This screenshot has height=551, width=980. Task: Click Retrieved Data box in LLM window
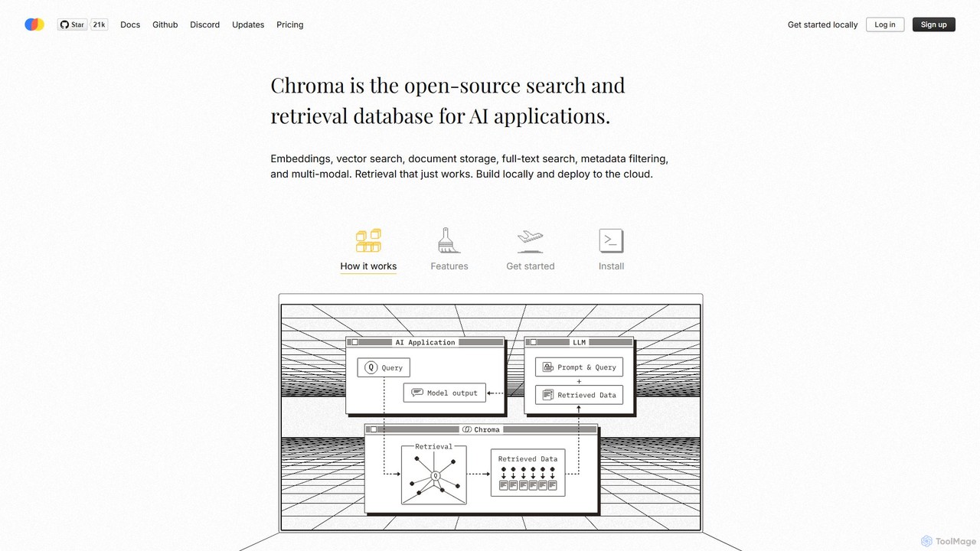point(579,395)
